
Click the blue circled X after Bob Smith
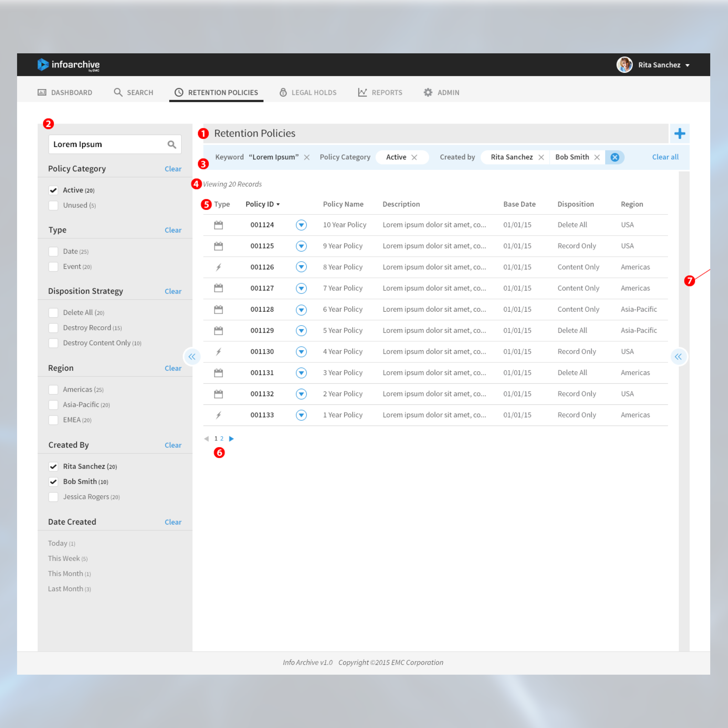(615, 157)
